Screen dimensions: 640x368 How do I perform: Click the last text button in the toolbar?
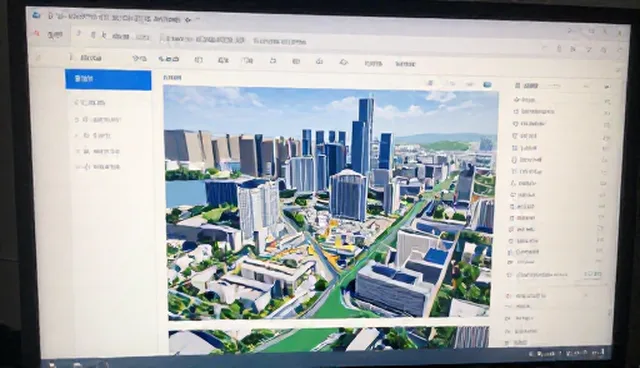click(405, 64)
